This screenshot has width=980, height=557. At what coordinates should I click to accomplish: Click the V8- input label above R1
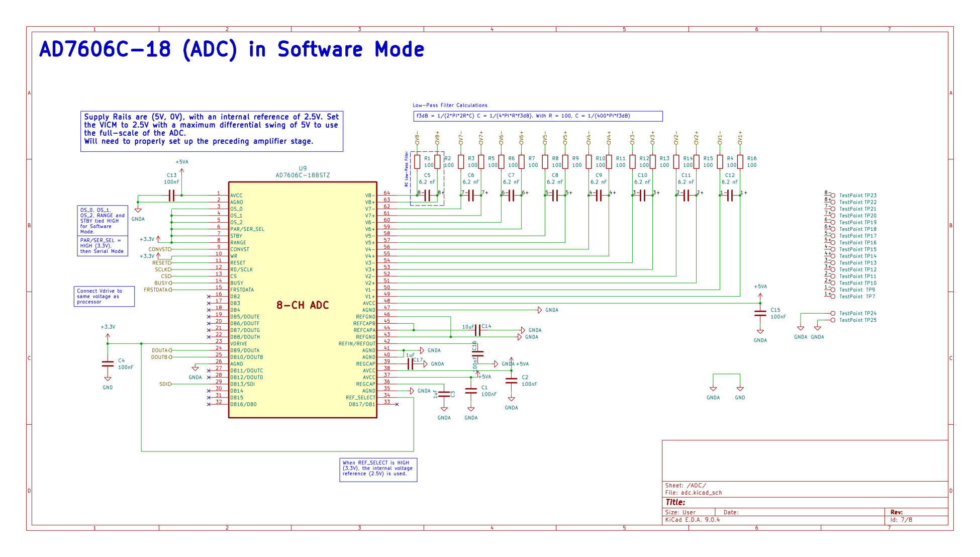click(x=417, y=139)
